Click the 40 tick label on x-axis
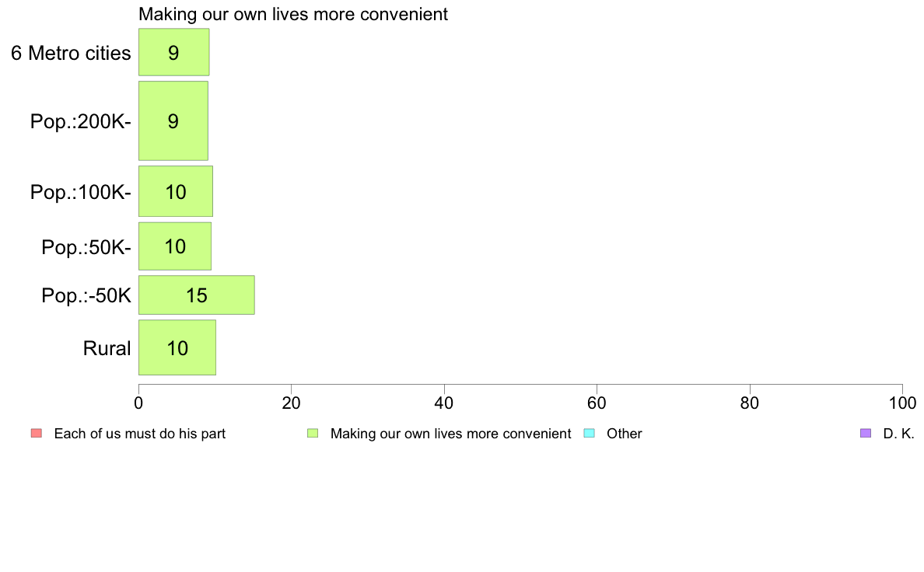The width and height of the screenshot is (924, 572). (x=444, y=403)
